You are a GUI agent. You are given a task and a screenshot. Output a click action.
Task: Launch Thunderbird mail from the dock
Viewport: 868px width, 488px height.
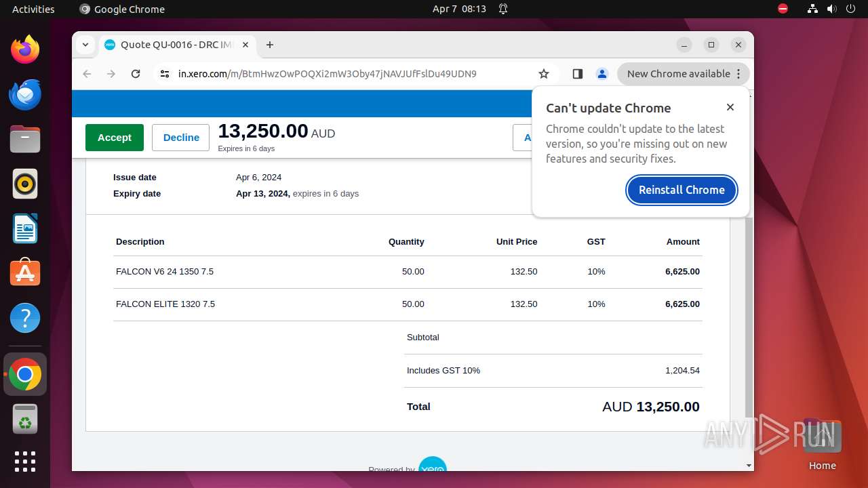25,94
